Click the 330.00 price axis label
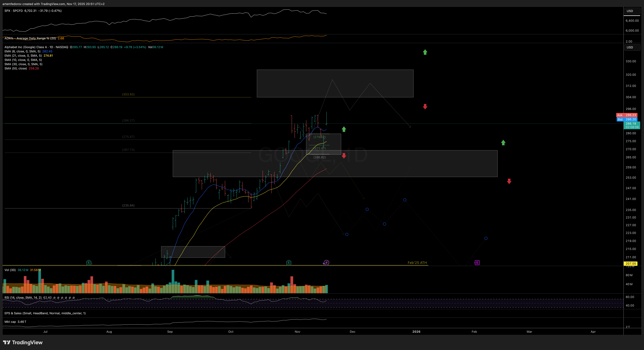Image resolution: width=644 pixels, height=350 pixels. pyautogui.click(x=631, y=61)
